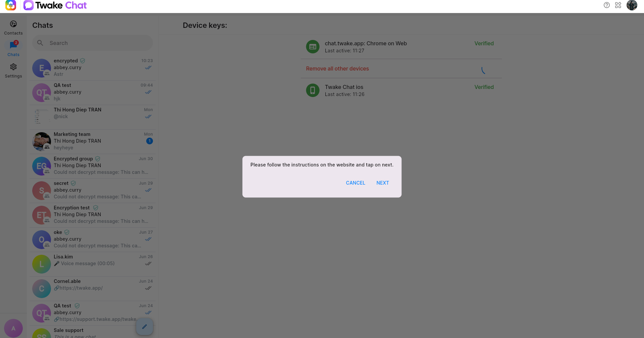Image resolution: width=644 pixels, height=338 pixels.
Task: Click the shield icon beside 'secret'
Action: click(73, 183)
